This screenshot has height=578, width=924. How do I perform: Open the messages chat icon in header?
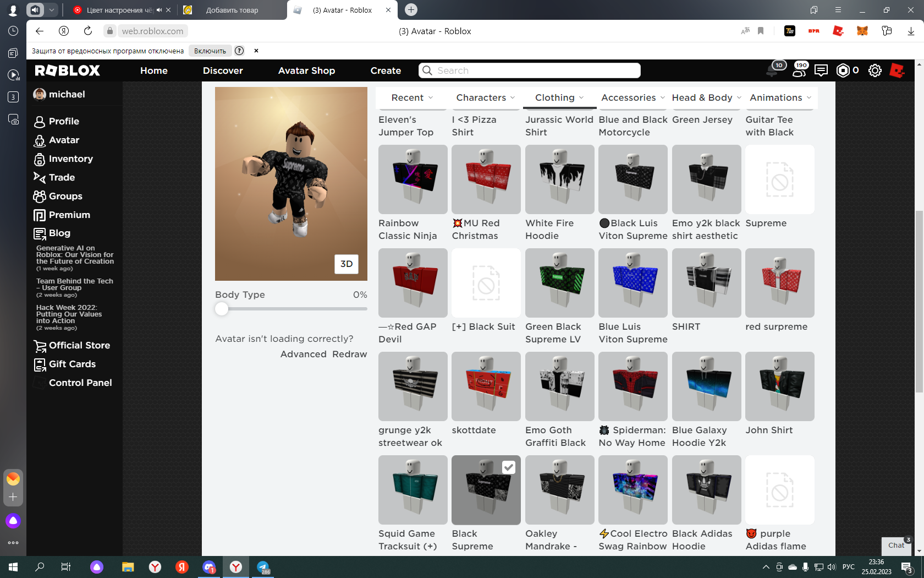pyautogui.click(x=821, y=70)
